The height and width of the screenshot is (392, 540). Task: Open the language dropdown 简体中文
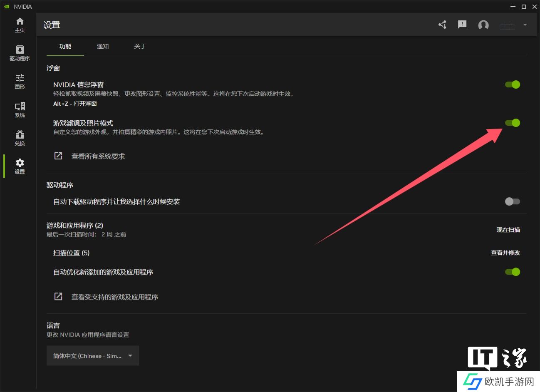click(x=92, y=356)
